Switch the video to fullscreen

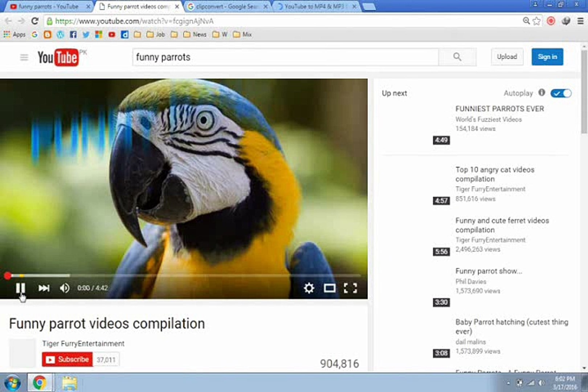pyautogui.click(x=350, y=288)
